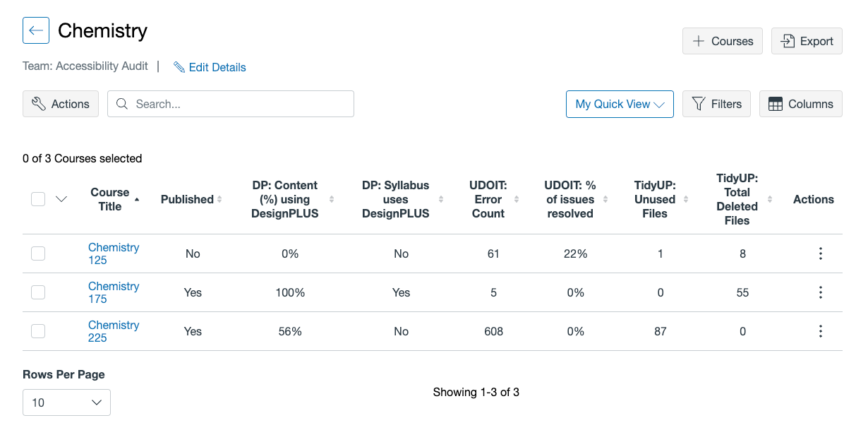868x430 pixels.
Task: Sort by TidyUP Total Deleted Files column
Action: pos(770,200)
